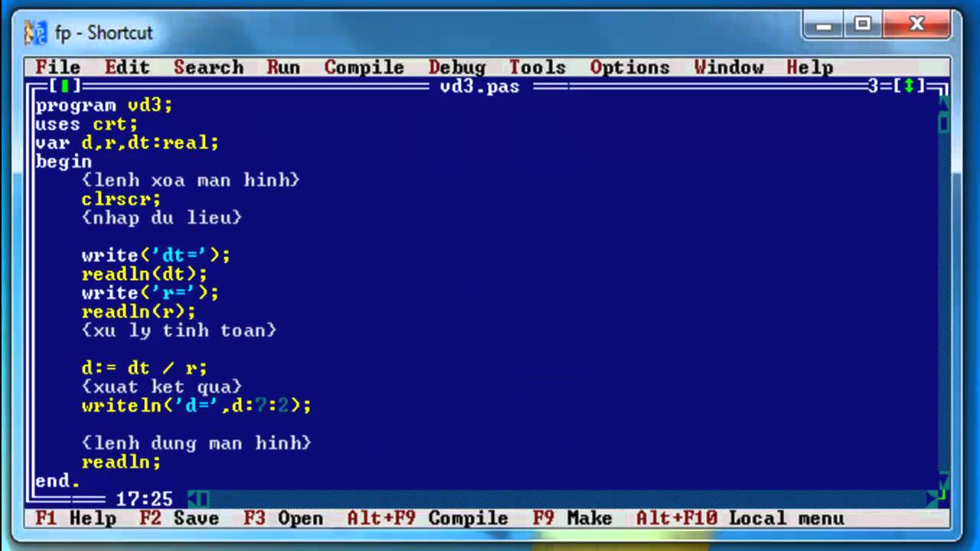The width and height of the screenshot is (980, 551).
Task: Open the Options menu
Action: coord(629,67)
